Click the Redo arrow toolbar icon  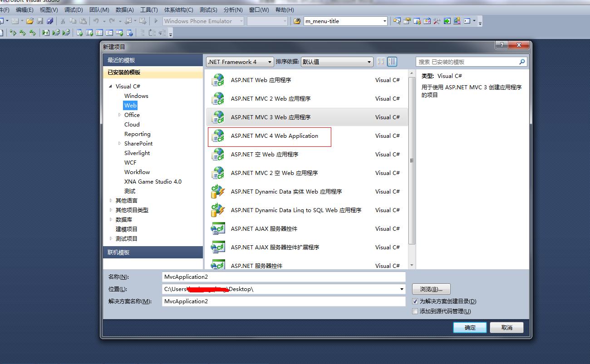(x=112, y=21)
